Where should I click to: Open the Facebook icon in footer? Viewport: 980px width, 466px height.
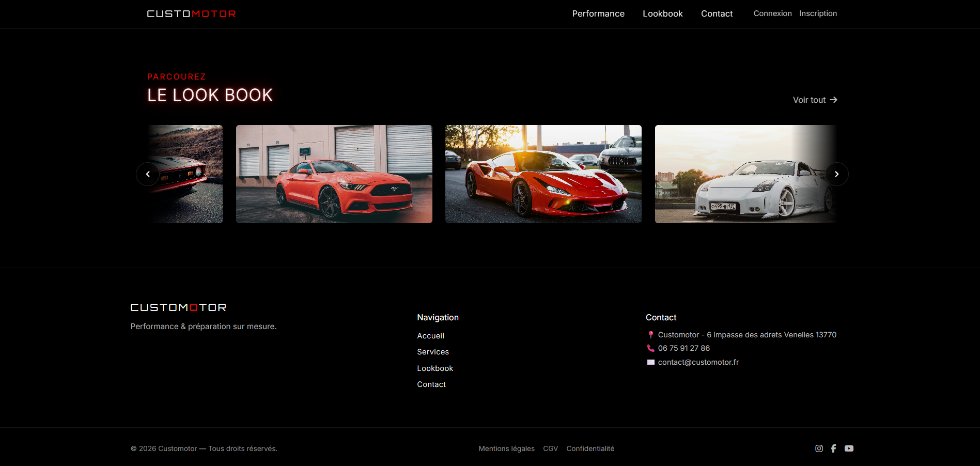[833, 448]
